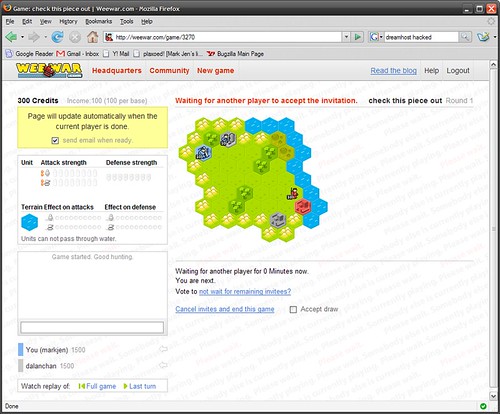Click the Weewar Help link
This screenshot has height=414, width=500.
pyautogui.click(x=431, y=71)
